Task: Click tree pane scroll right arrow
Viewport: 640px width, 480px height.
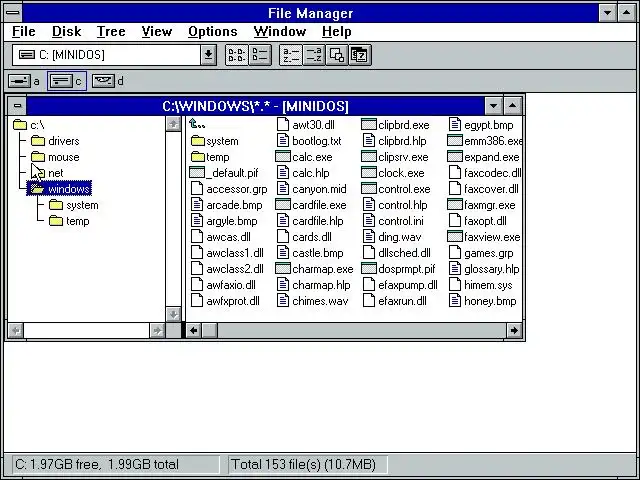Action: [157, 330]
